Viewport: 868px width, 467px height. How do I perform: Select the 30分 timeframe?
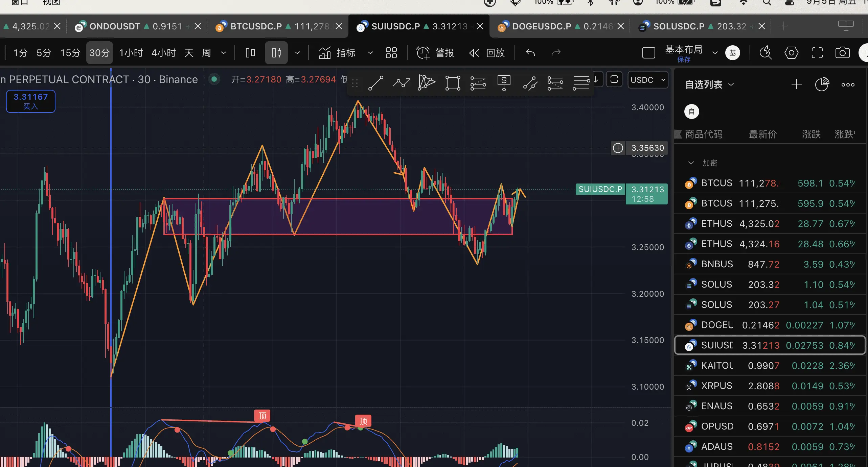99,53
